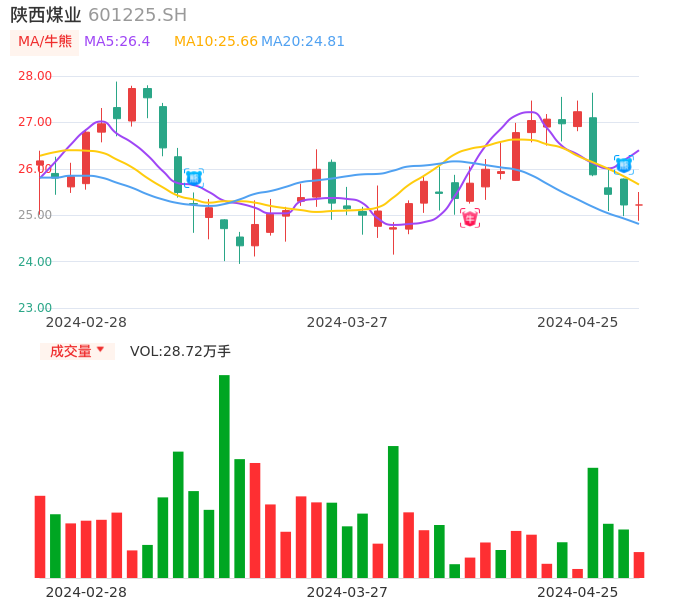The image size is (686, 606).
Task: Toggle the MA20 moving average line
Action: [303, 42]
